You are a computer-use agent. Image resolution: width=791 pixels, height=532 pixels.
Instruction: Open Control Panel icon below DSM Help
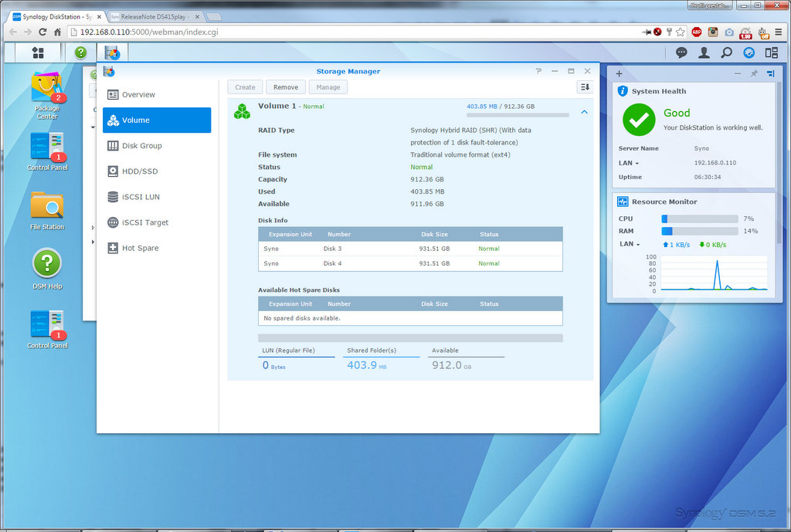point(47,329)
